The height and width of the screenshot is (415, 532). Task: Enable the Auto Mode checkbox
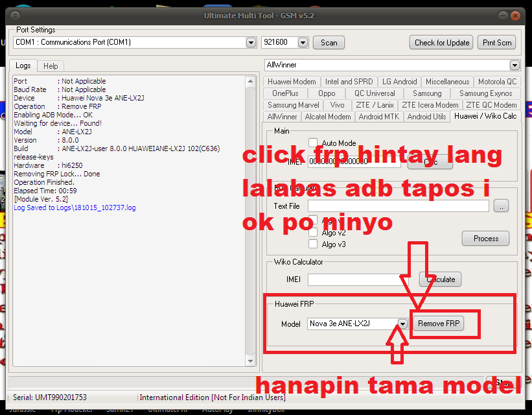[x=313, y=143]
